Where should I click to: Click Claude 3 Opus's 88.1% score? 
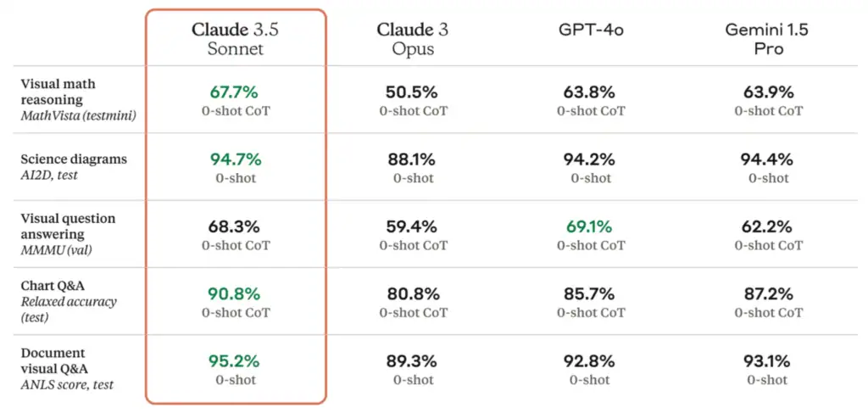click(413, 159)
